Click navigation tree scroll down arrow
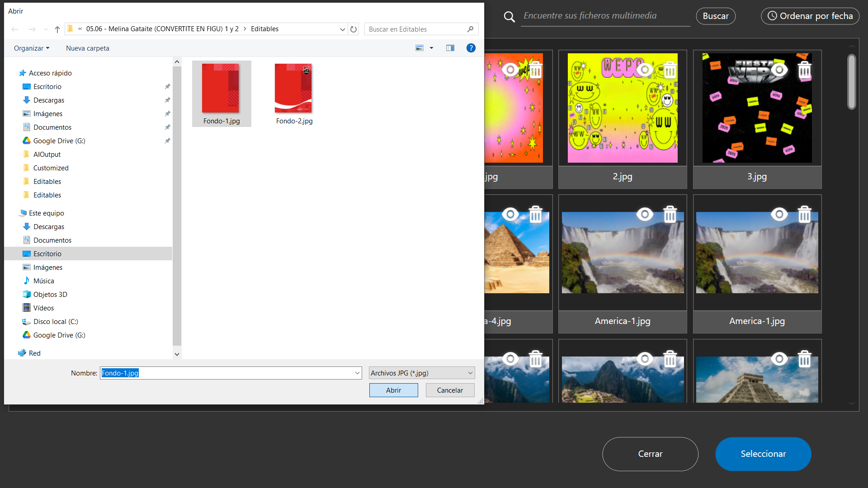868x488 pixels. pyautogui.click(x=177, y=354)
